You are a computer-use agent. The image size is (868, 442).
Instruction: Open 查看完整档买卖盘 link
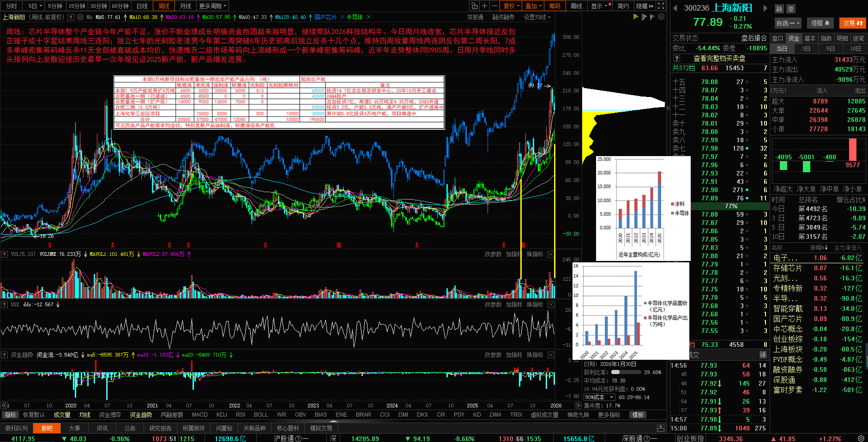tap(719, 59)
